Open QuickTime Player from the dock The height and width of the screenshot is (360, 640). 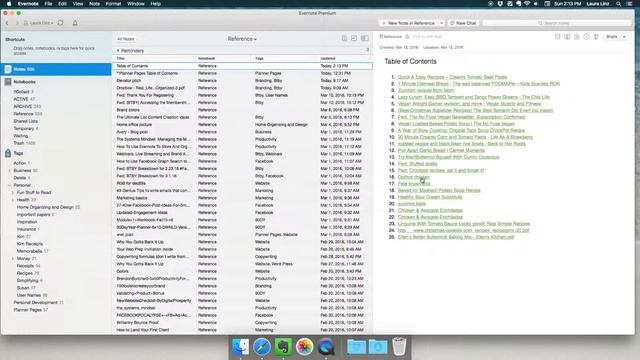[325, 347]
